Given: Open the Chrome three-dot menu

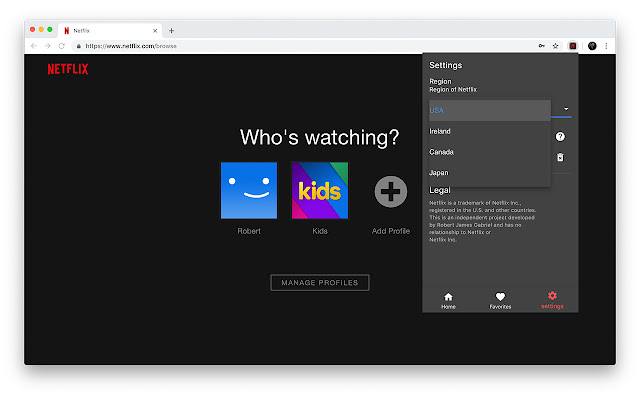Looking at the screenshot, I should [607, 46].
